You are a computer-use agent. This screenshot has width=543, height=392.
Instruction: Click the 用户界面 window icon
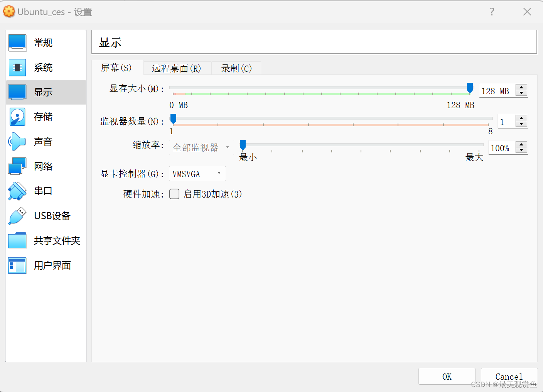coord(17,265)
